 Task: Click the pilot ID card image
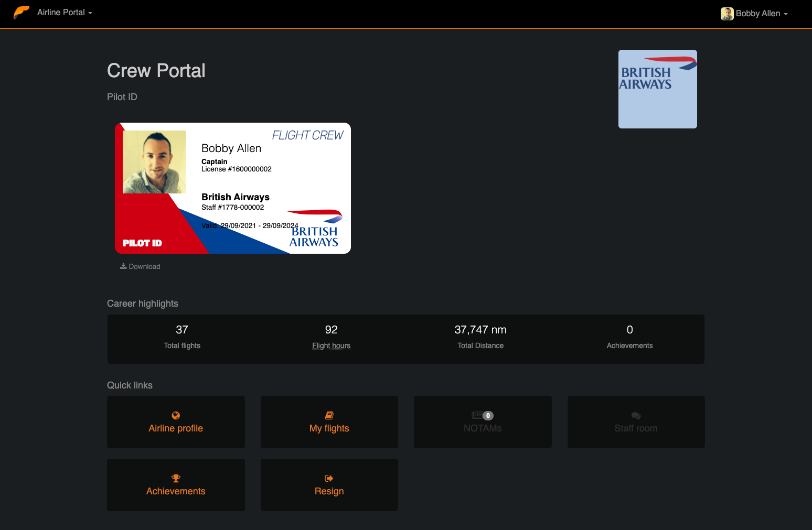[233, 188]
